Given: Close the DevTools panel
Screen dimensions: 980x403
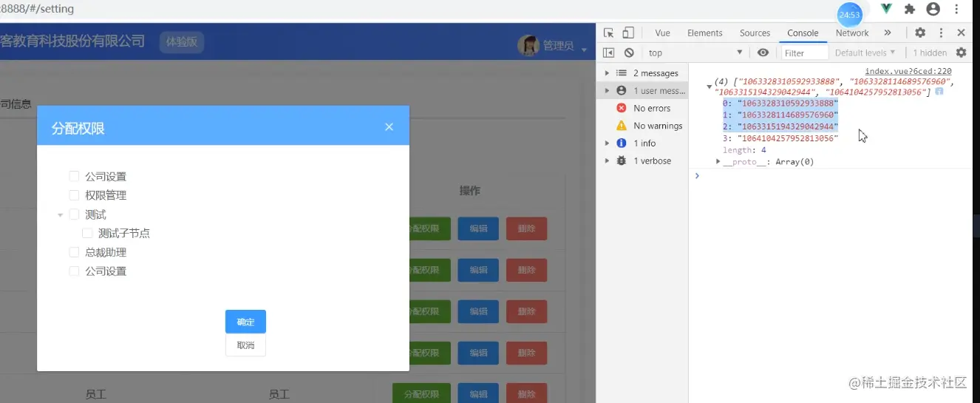Looking at the screenshot, I should pyautogui.click(x=961, y=33).
